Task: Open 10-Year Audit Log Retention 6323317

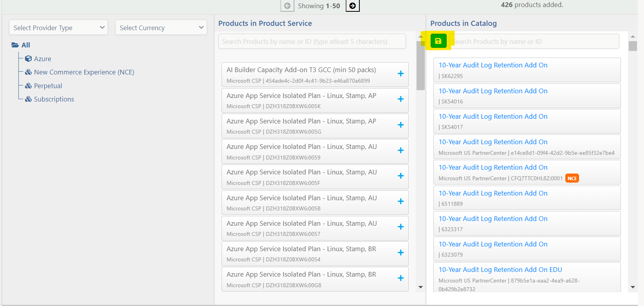Action: click(x=493, y=219)
